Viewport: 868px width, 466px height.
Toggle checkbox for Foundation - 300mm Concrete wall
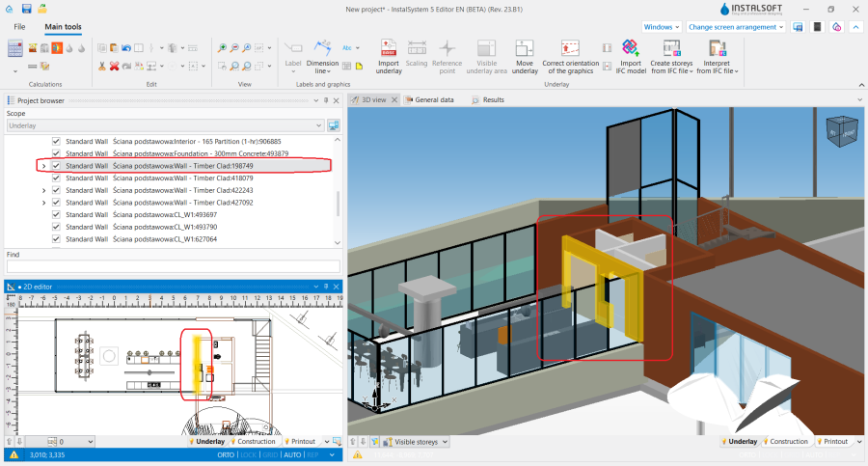pyautogui.click(x=56, y=153)
